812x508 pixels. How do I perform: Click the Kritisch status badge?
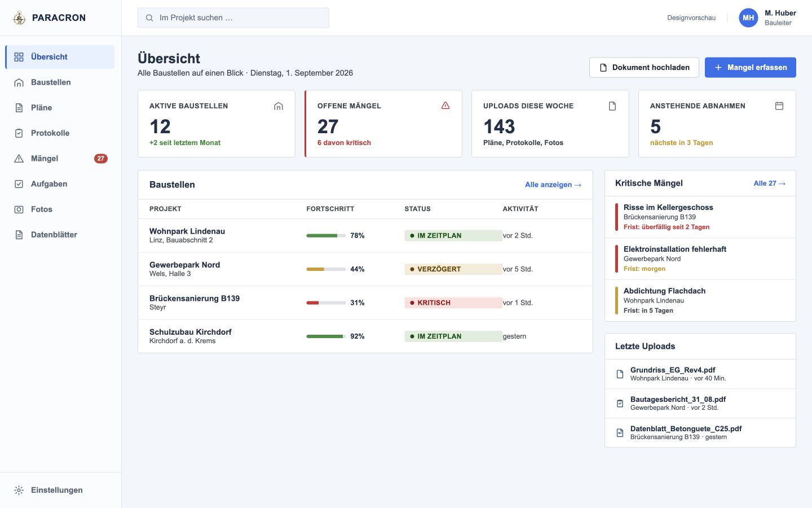[453, 303]
